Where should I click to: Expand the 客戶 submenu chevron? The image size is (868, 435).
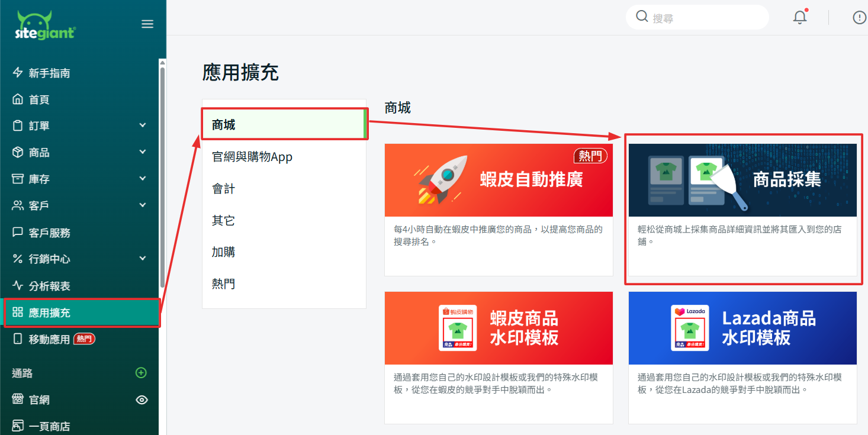pos(142,205)
